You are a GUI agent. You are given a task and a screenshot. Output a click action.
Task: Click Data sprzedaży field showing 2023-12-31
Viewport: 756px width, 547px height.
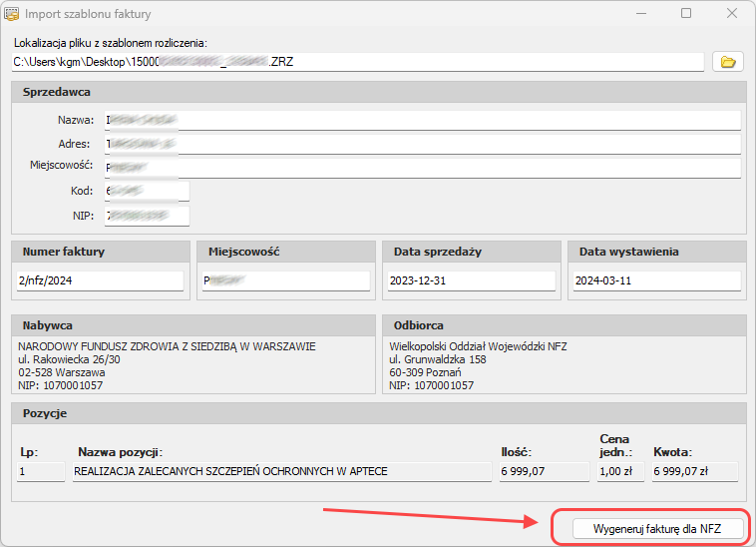click(x=471, y=280)
